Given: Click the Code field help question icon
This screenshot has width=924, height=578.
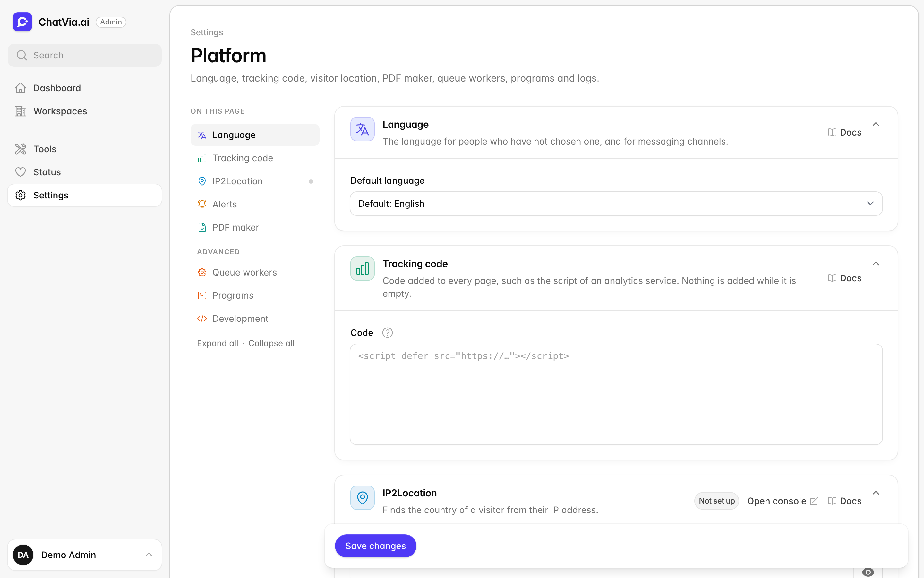Looking at the screenshot, I should click(x=388, y=333).
